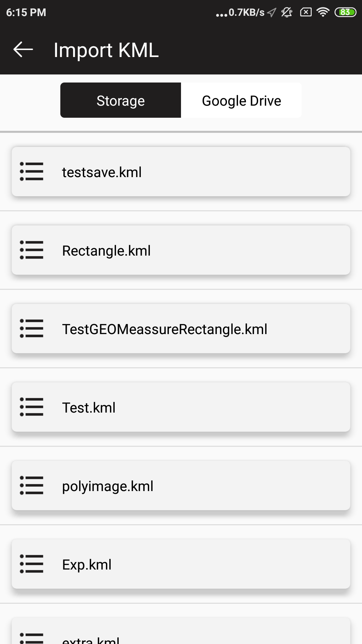This screenshot has width=362, height=644.
Task: Choose the Test.kml file name
Action: point(89,408)
